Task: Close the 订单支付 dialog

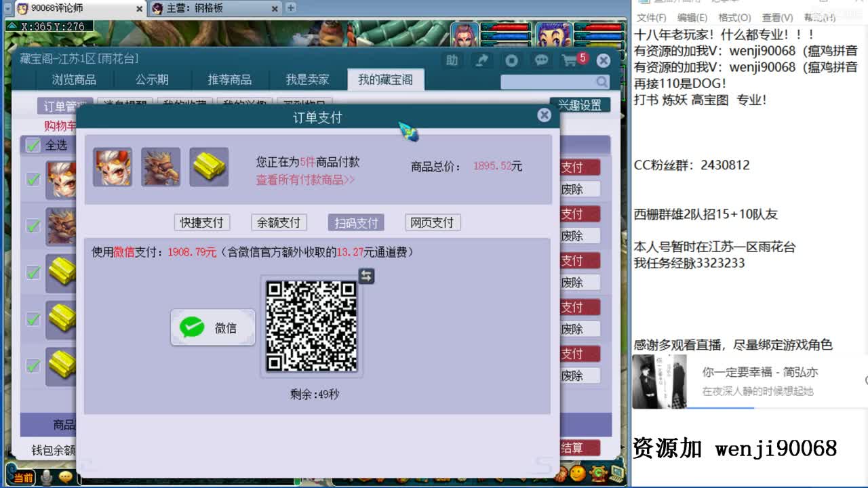Action: (x=544, y=115)
